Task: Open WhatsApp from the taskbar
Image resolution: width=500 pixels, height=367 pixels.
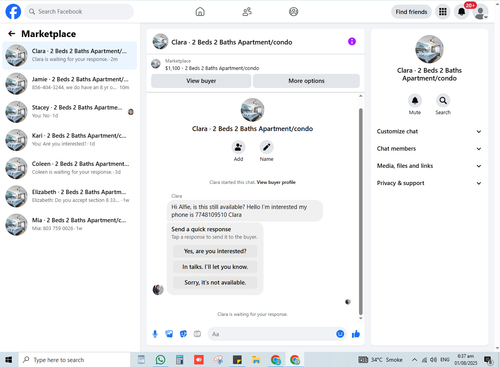Action: [x=160, y=360]
